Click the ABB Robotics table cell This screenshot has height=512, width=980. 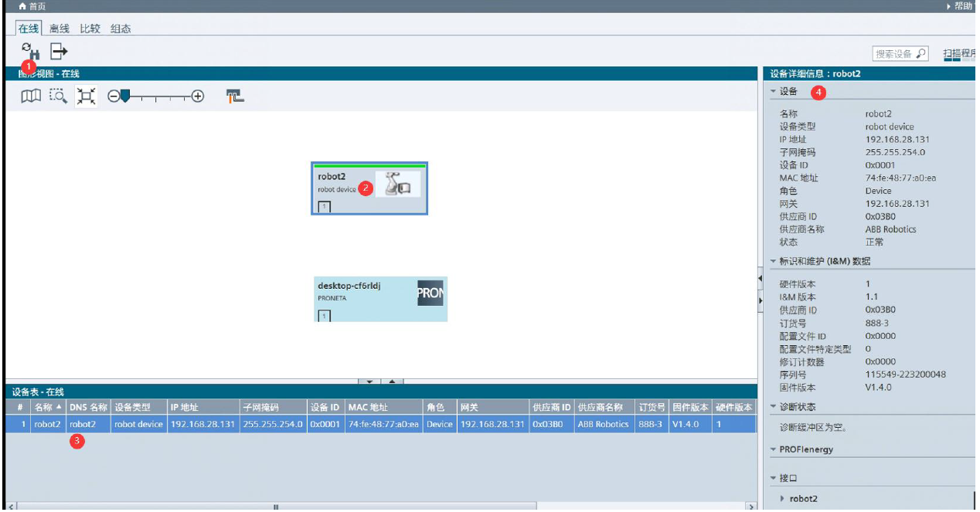point(604,424)
